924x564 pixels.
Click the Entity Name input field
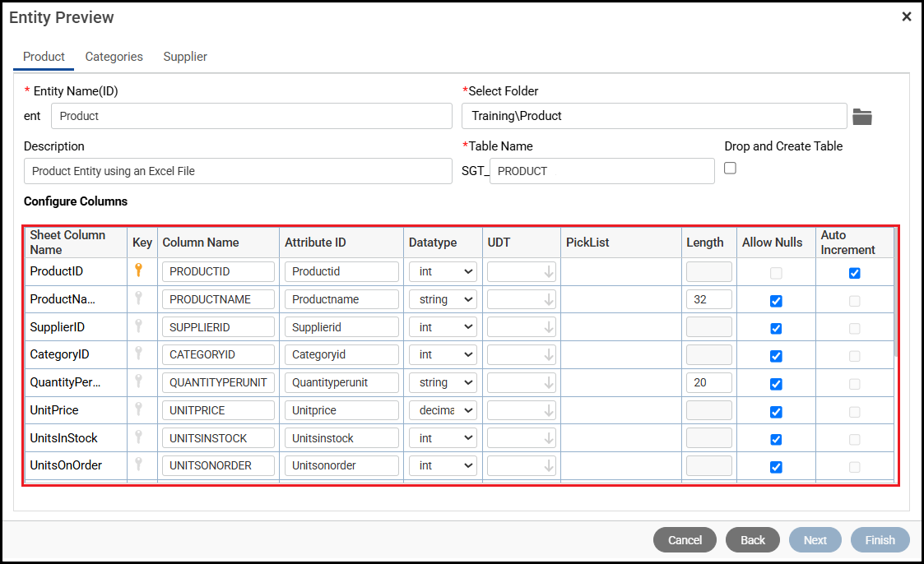252,116
